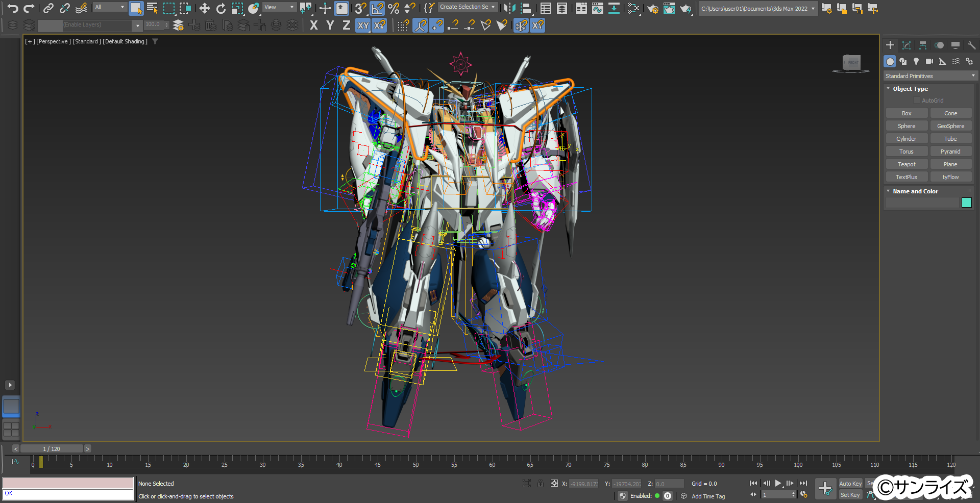The width and height of the screenshot is (980, 503).
Task: Click the object color swatch
Action: [x=967, y=203]
